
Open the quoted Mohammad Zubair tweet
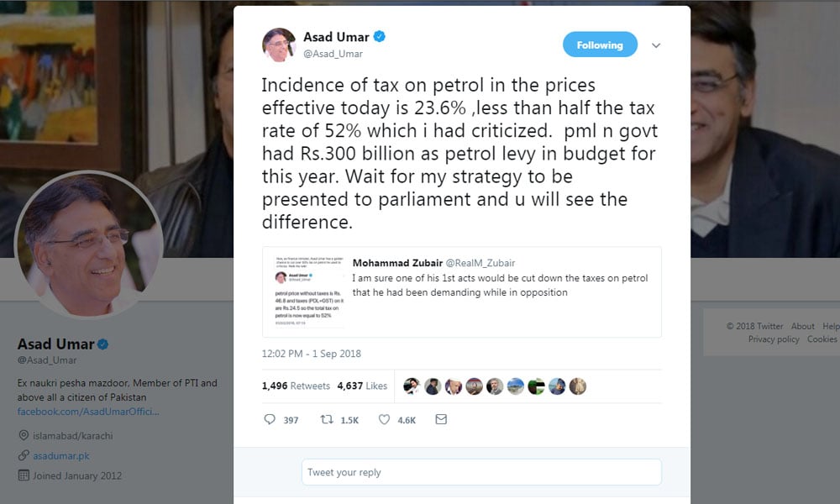504,286
